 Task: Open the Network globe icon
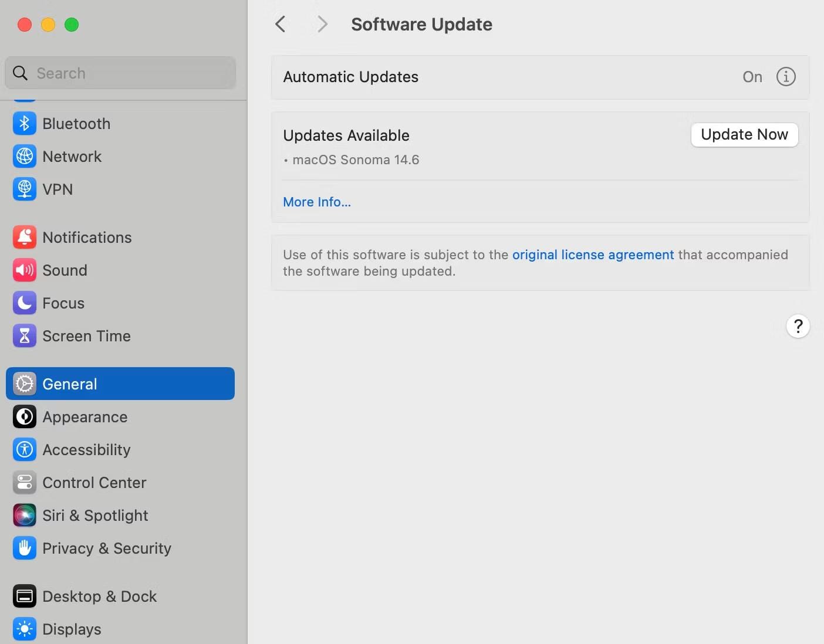coord(24,157)
